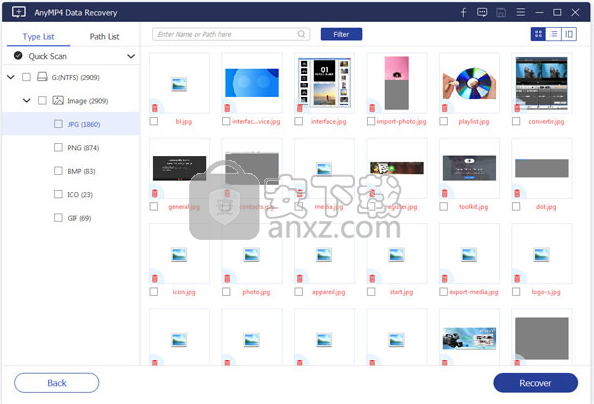Check the Image (2909) checkbox
594x404 pixels.
pyautogui.click(x=42, y=100)
